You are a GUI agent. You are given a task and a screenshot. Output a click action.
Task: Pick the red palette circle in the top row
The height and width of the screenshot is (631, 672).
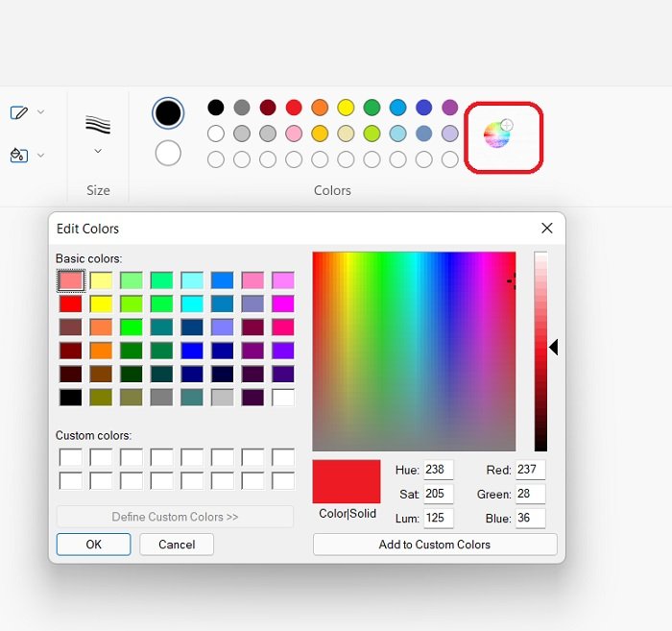[x=294, y=108]
